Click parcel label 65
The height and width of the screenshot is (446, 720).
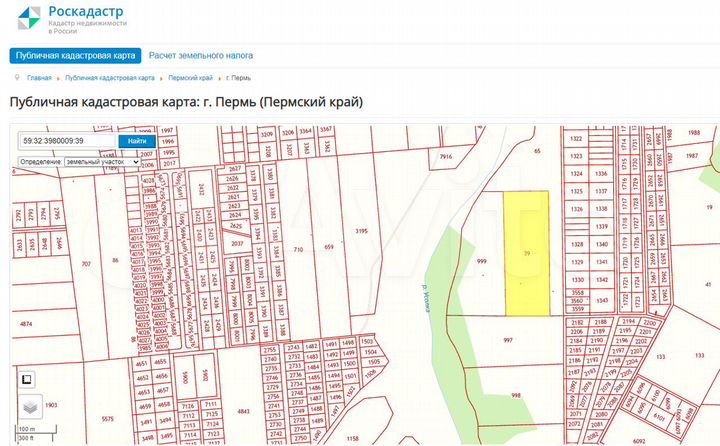click(537, 151)
